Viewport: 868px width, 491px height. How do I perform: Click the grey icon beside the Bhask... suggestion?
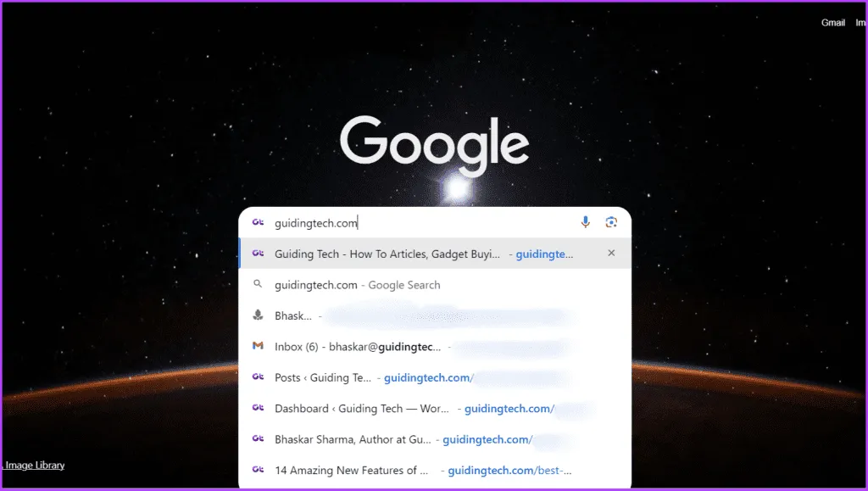(258, 315)
